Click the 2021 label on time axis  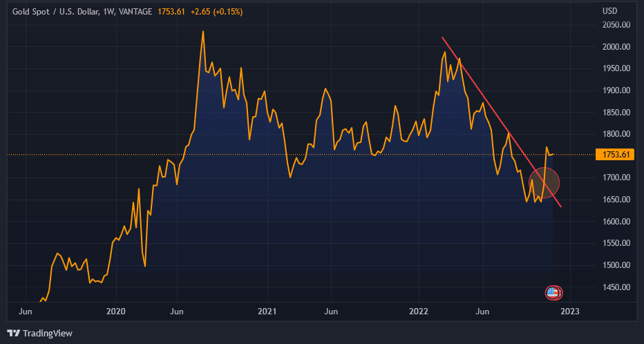click(x=267, y=312)
